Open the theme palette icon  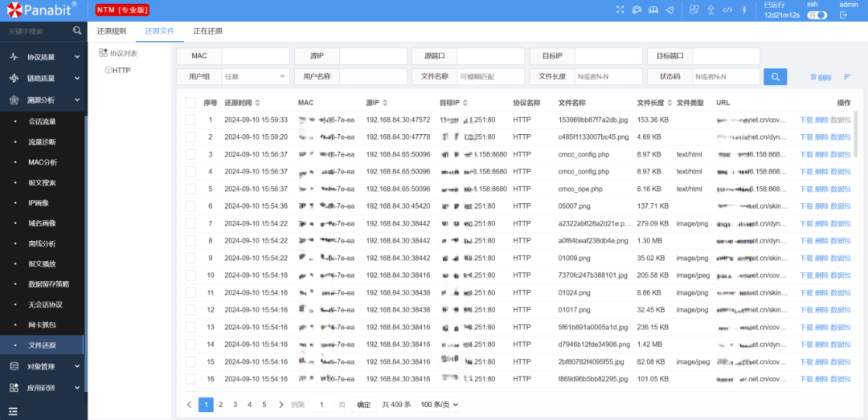pyautogui.click(x=636, y=10)
